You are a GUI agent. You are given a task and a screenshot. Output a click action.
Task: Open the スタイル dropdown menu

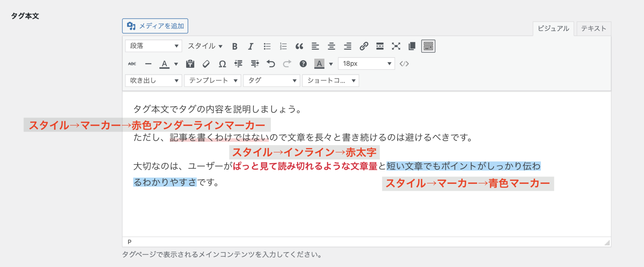tap(205, 46)
